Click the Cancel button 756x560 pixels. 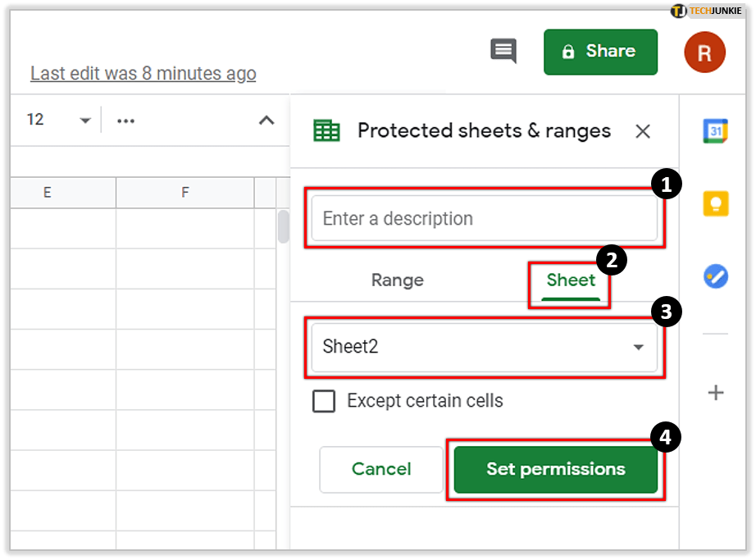[381, 469]
